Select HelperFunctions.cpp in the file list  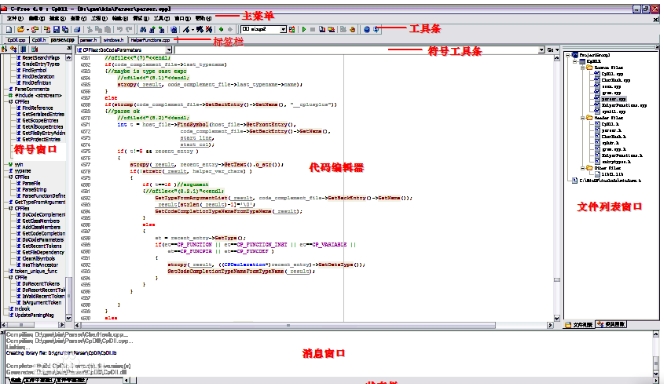click(x=624, y=105)
